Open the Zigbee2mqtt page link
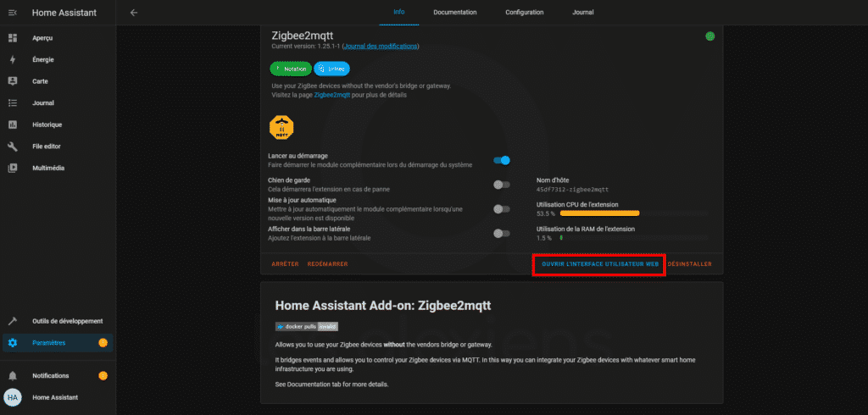Viewport: 868px width, 415px height. pyautogui.click(x=332, y=95)
